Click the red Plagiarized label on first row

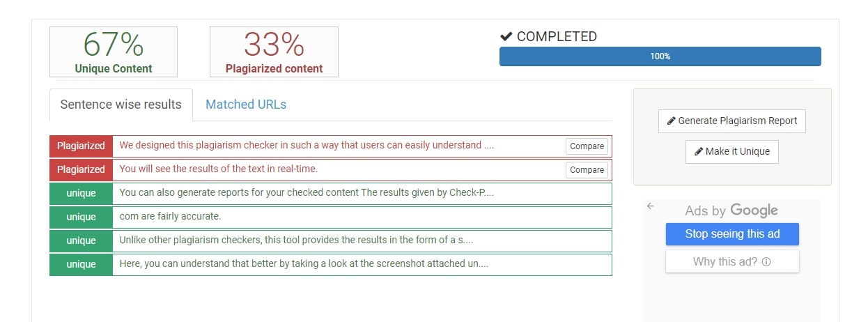pyautogui.click(x=81, y=146)
